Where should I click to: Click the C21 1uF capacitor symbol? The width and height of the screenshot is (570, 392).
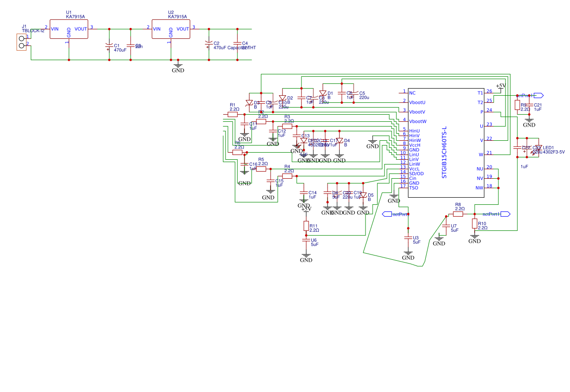pyautogui.click(x=529, y=105)
